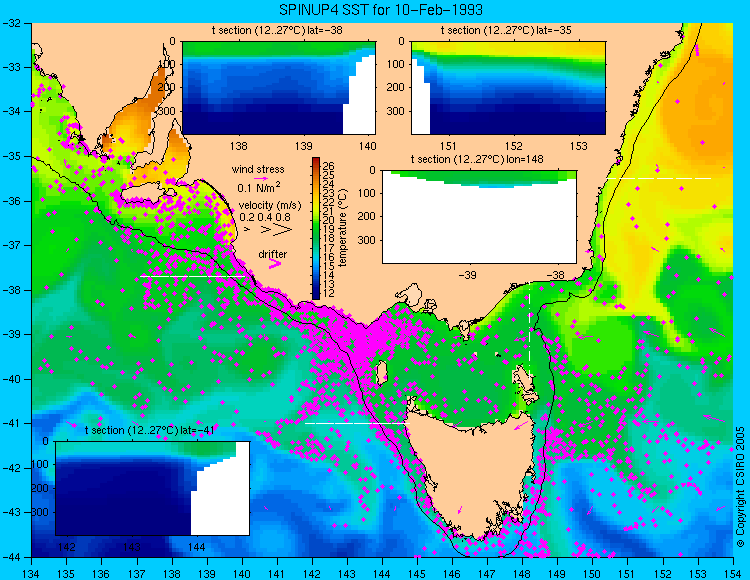Click the white dashed section line at latitude -38
The height and width of the screenshot is (580, 750).
tap(192, 276)
